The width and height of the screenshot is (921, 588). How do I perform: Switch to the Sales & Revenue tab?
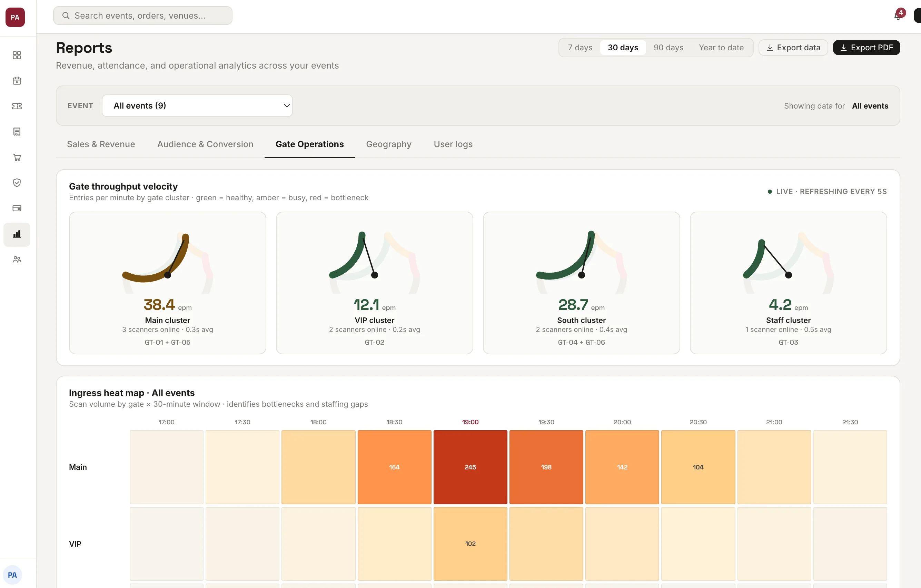[x=101, y=144]
